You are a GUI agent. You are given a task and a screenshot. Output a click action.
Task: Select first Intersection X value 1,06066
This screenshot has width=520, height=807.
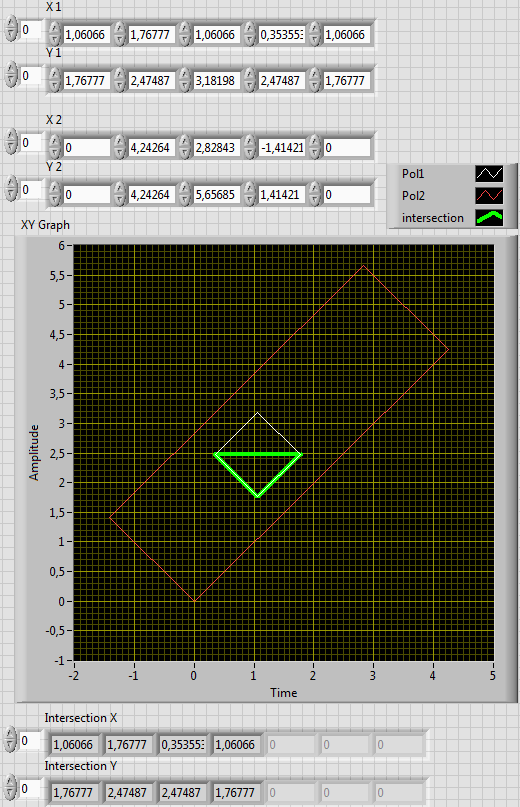coord(75,745)
